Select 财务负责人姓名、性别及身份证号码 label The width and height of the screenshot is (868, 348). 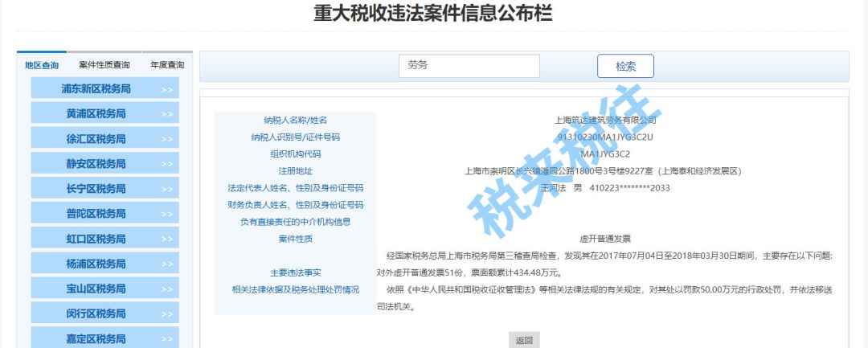[x=295, y=205]
